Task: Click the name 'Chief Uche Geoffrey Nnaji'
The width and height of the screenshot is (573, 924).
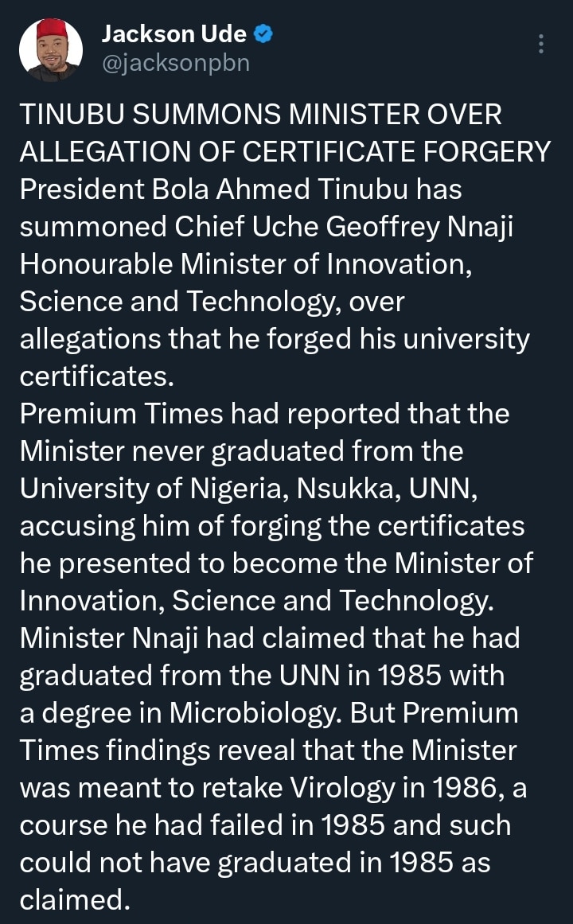Action: click(335, 227)
